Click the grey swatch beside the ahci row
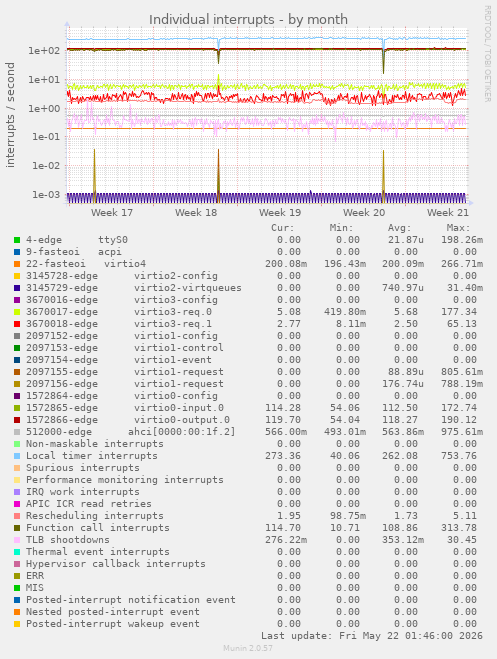This screenshot has width=497, height=659. [x=17, y=432]
